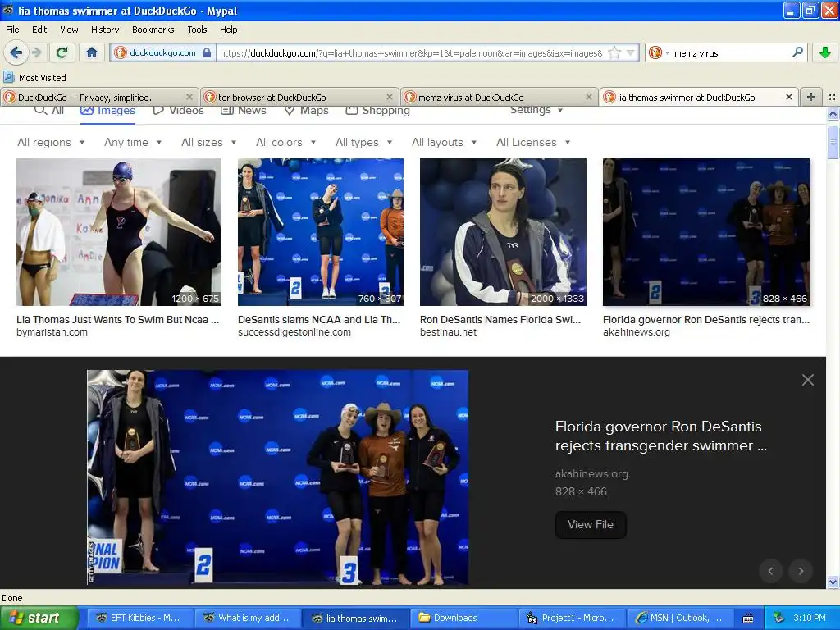Viewport: 840px width, 630px height.
Task: Close the image detail panel with X
Action: [808, 380]
